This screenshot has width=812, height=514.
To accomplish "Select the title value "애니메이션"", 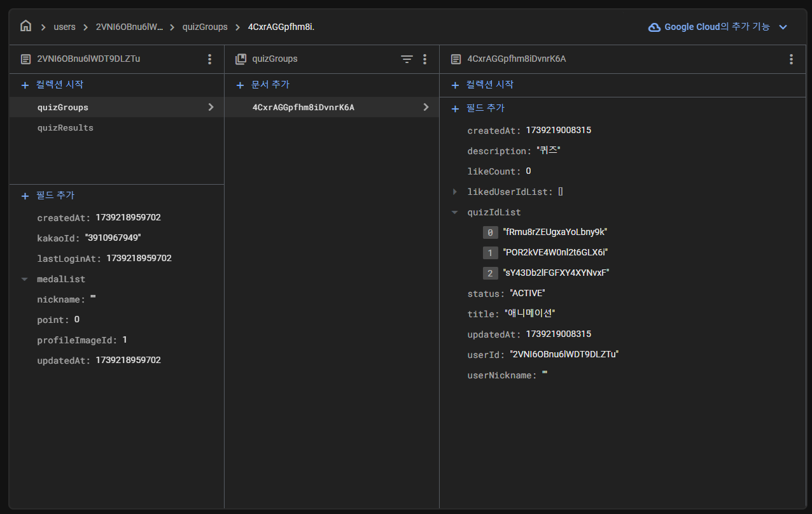I will tap(530, 313).
